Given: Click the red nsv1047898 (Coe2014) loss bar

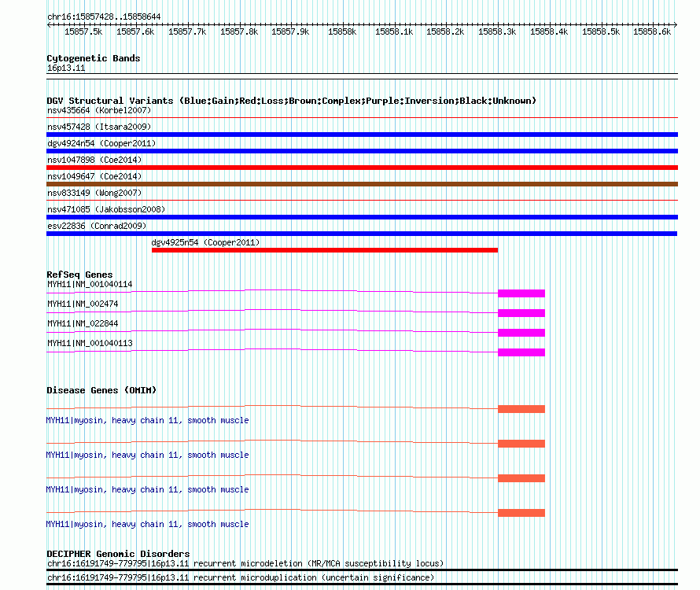Looking at the screenshot, I should (362, 168).
